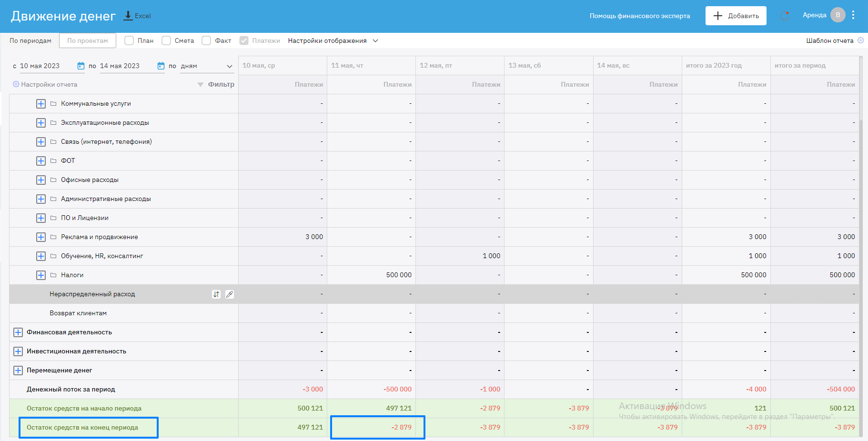Select the По периодам tab
Image resolution: width=868 pixels, height=441 pixels.
tap(30, 40)
